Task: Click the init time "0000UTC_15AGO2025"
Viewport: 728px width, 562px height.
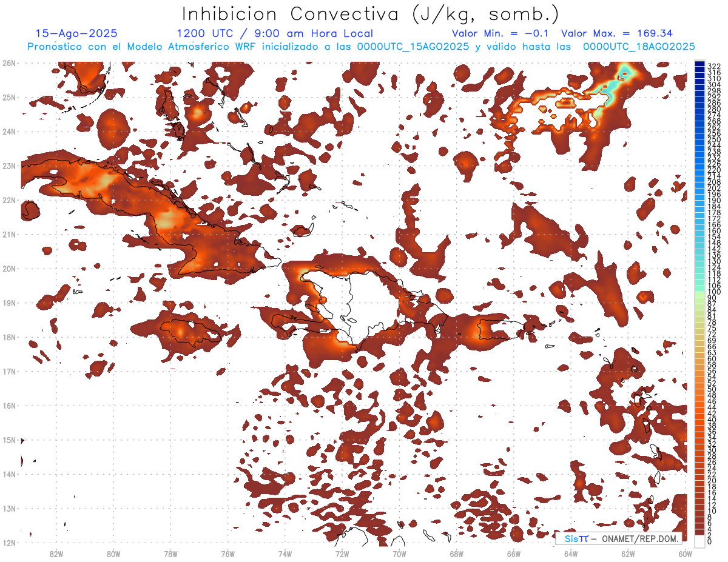Action: point(413,47)
